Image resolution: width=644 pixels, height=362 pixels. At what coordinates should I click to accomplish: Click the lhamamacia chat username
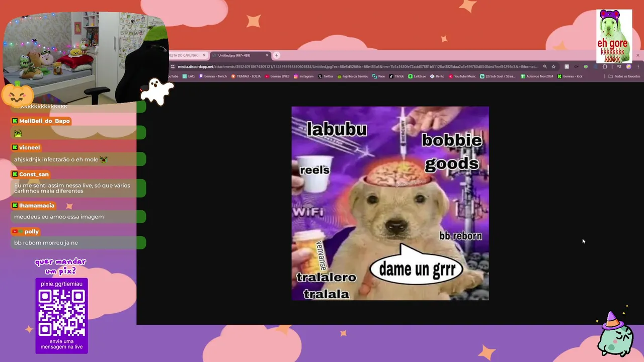point(36,206)
